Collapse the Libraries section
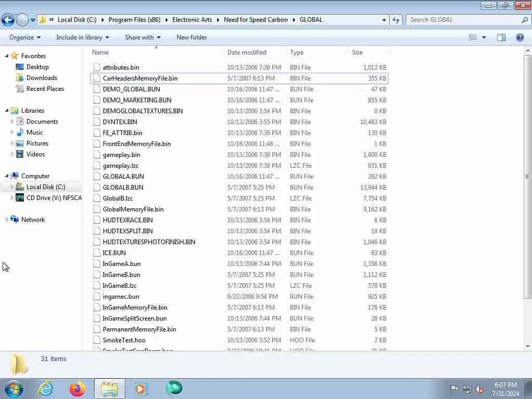This screenshot has width=532, height=399. (x=7, y=110)
